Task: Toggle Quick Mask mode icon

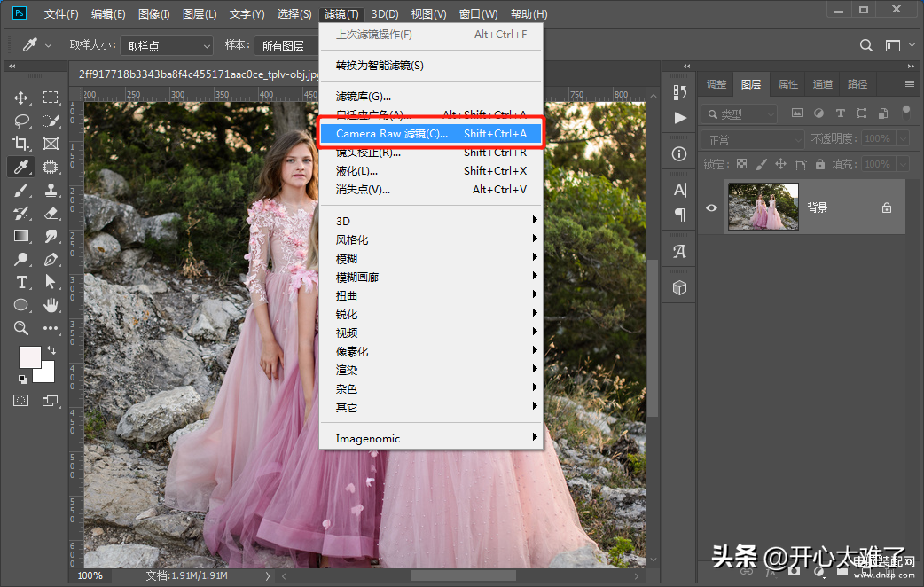Action: coord(21,401)
